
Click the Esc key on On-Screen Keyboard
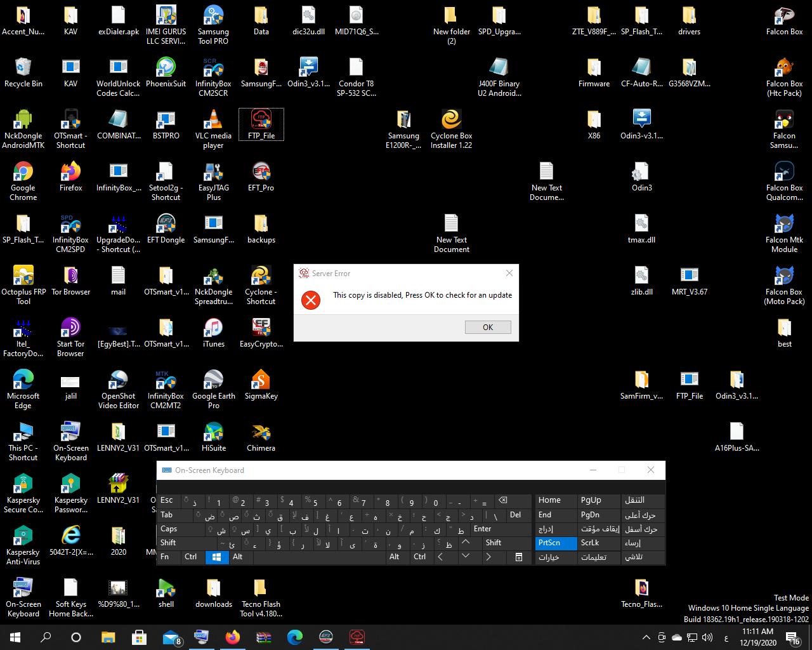(170, 501)
